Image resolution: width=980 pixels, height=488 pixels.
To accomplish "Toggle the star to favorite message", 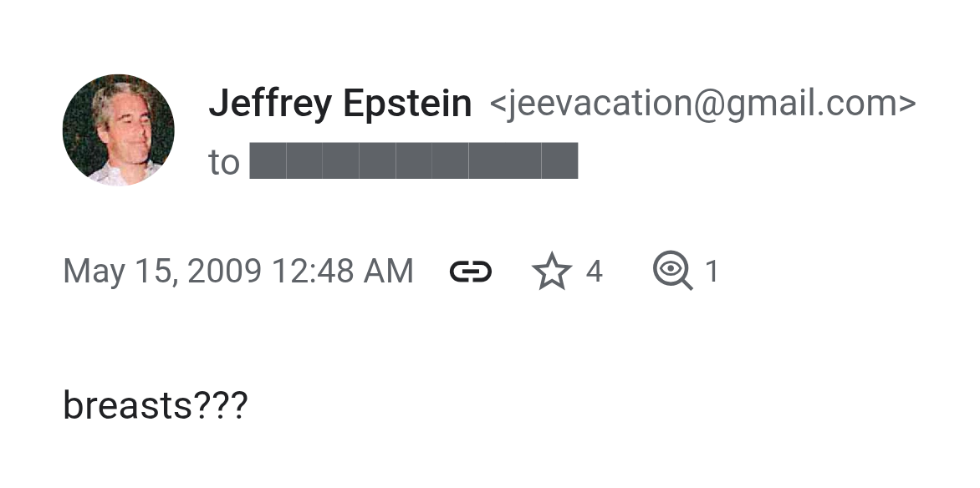I will tap(552, 272).
